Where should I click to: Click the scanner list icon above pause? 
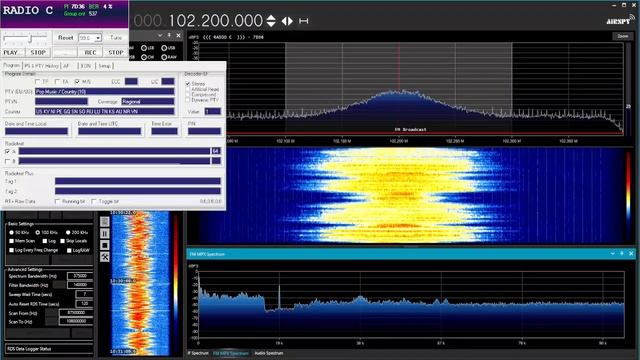105,221
